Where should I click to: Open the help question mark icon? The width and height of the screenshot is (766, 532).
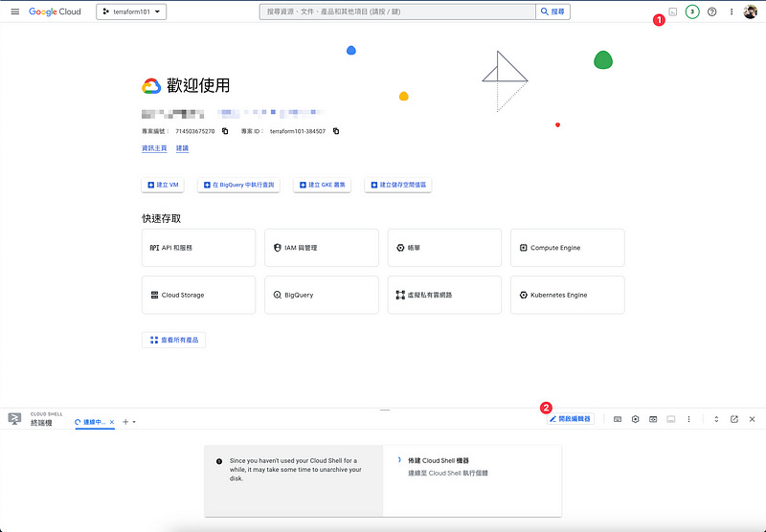click(712, 11)
